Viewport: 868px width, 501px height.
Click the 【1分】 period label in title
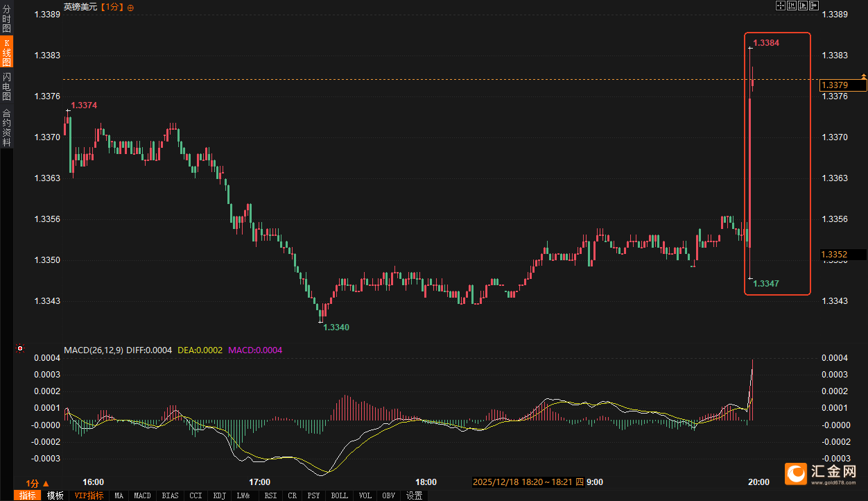pyautogui.click(x=112, y=7)
